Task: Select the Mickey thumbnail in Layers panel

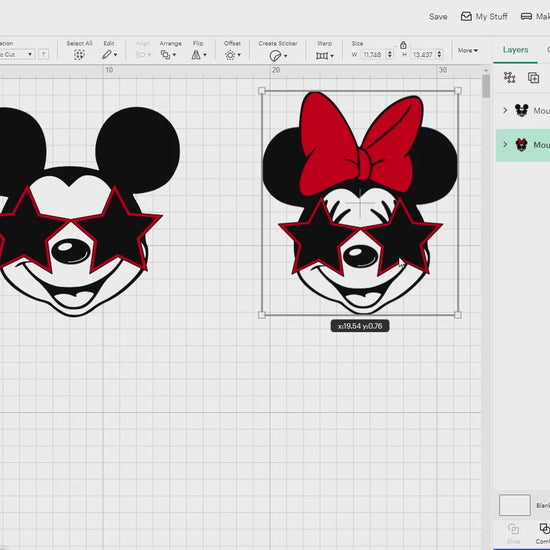Action: pyautogui.click(x=522, y=110)
